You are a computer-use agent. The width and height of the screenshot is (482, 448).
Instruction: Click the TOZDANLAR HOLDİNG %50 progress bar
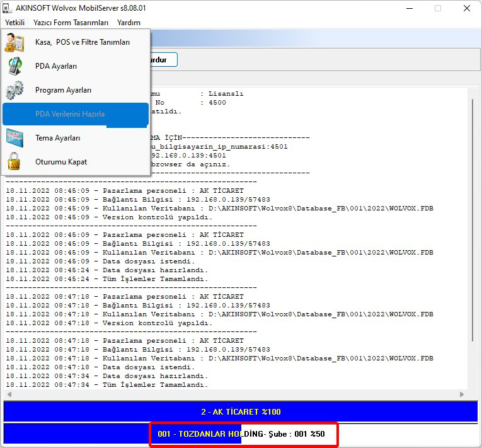point(241,434)
